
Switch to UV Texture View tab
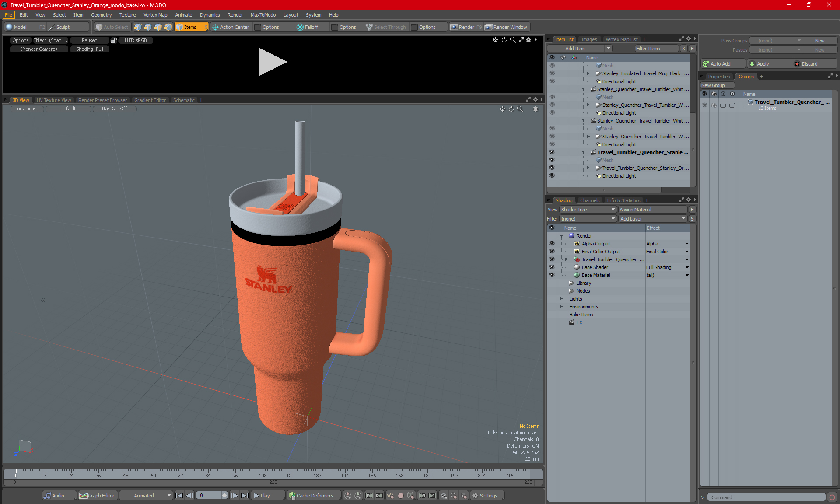54,100
